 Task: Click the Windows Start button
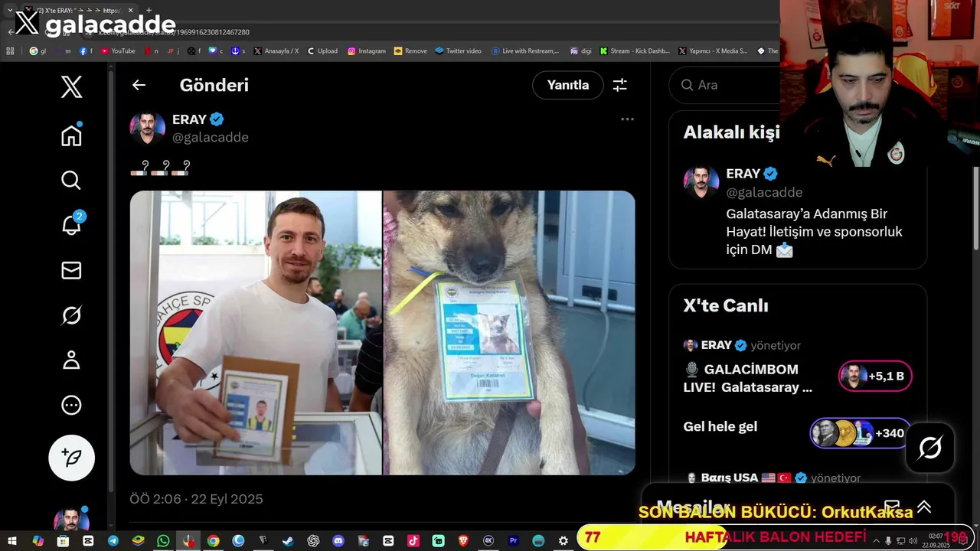click(x=12, y=541)
